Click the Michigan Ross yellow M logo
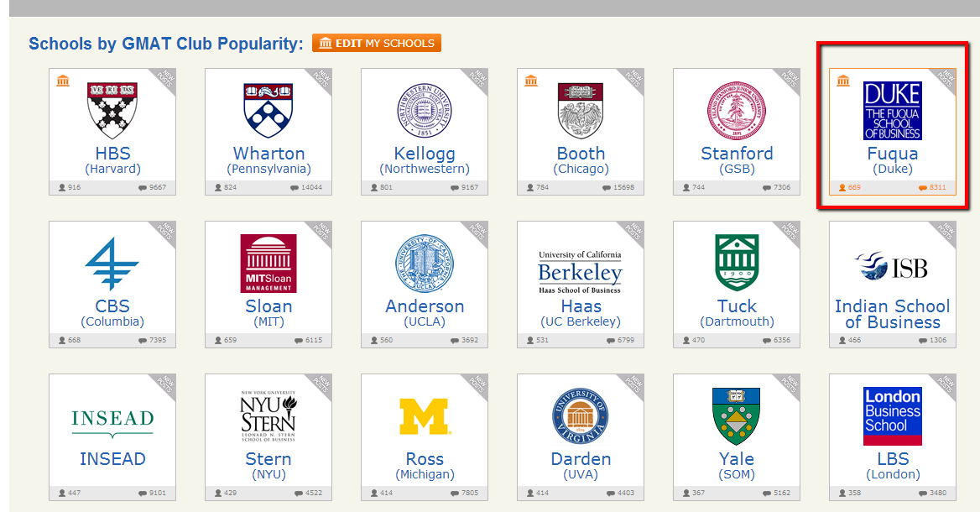Viewport: 980px width, 512px height. [425, 415]
